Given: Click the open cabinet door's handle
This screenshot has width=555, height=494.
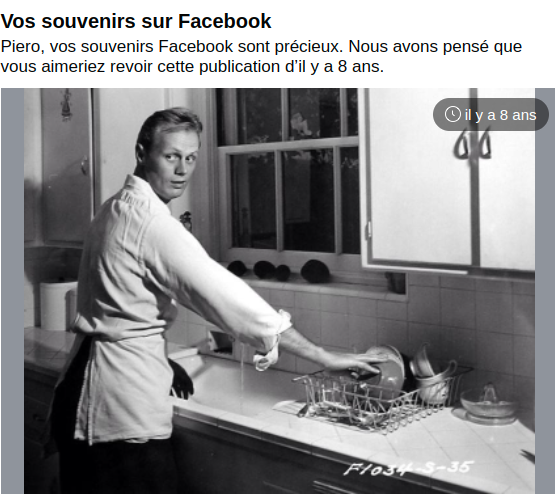Looking at the screenshot, I should (472, 147).
